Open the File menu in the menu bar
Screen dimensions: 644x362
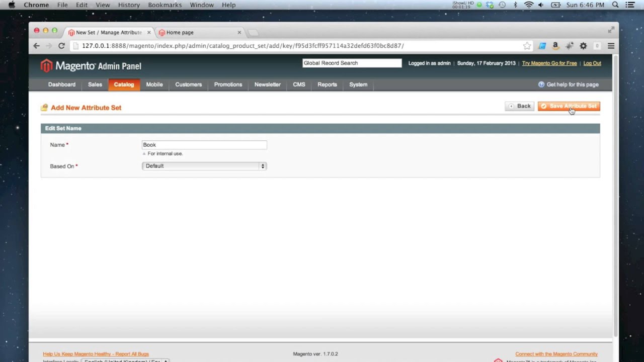[62, 5]
